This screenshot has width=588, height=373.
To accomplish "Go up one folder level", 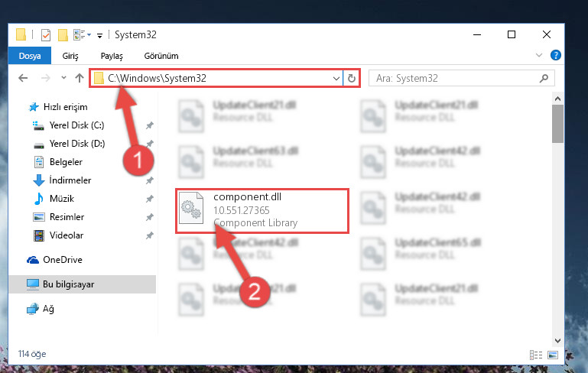I will (79, 78).
